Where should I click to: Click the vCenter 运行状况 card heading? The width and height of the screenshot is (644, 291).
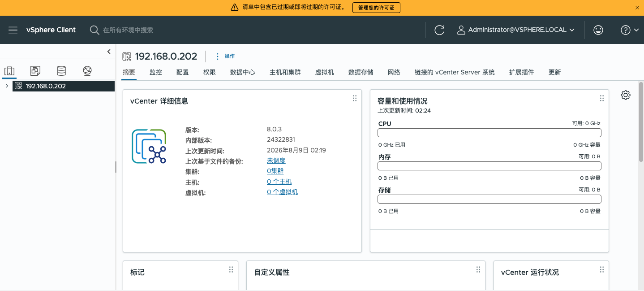tap(530, 273)
